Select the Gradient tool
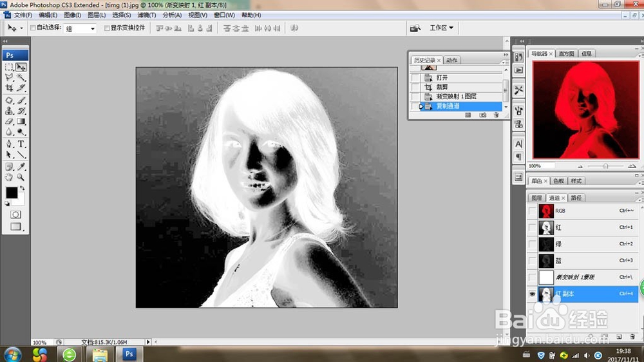The width and height of the screenshot is (644, 362). [21, 121]
